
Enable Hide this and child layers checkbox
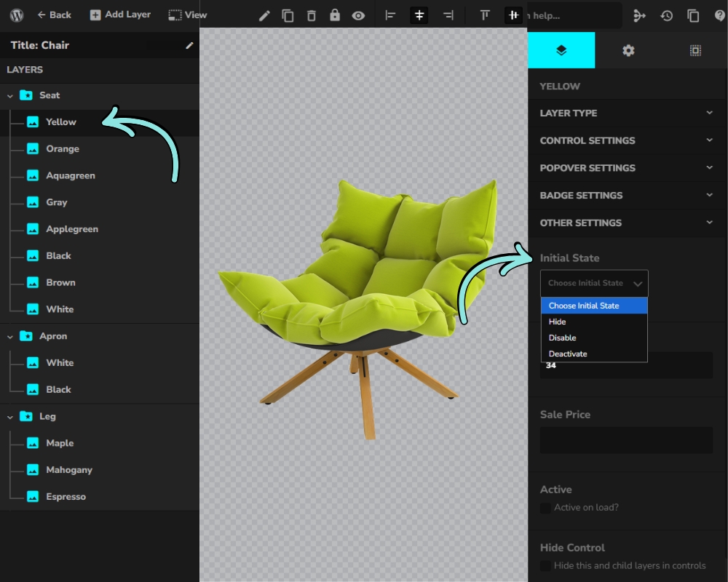coord(545,566)
